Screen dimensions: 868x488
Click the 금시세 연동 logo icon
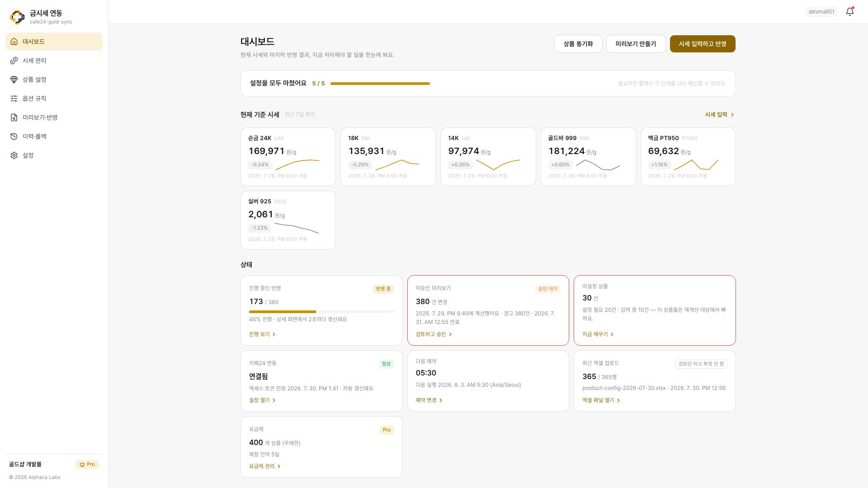click(x=17, y=17)
